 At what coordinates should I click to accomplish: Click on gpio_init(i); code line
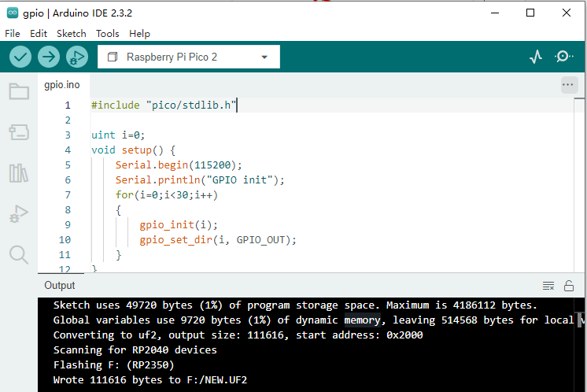point(179,225)
